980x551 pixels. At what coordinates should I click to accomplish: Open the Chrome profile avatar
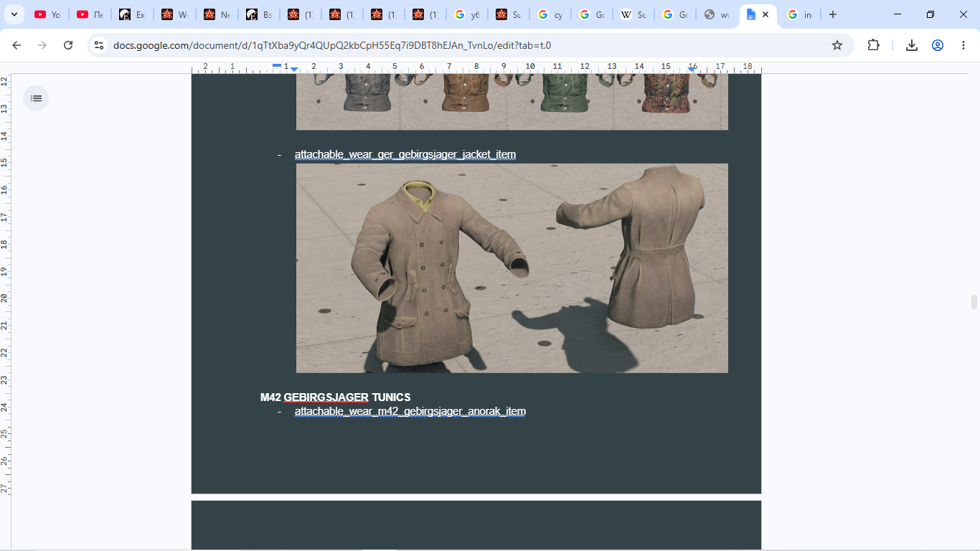click(x=937, y=45)
